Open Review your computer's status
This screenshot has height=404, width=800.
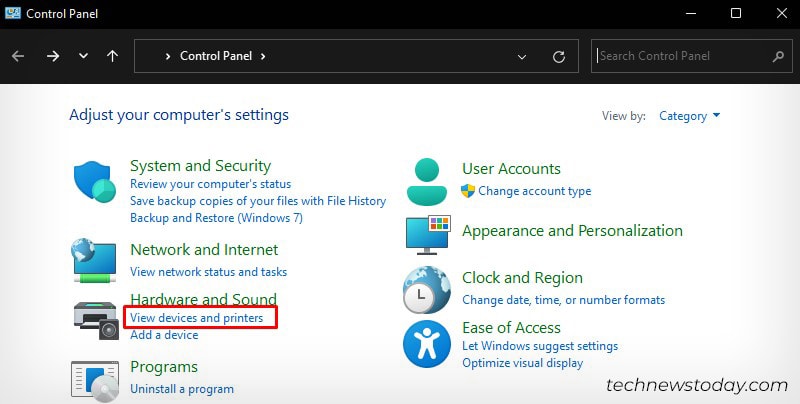pos(211,184)
